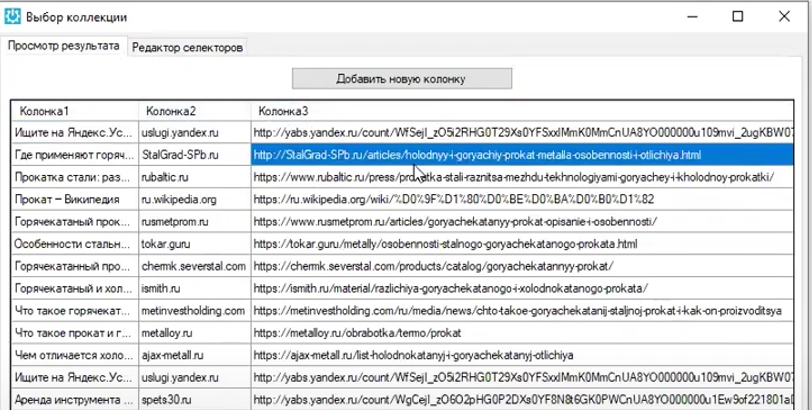Image resolution: width=812 pixels, height=410 pixels.
Task: Click the tokar.guru domain cell
Action: (195, 244)
